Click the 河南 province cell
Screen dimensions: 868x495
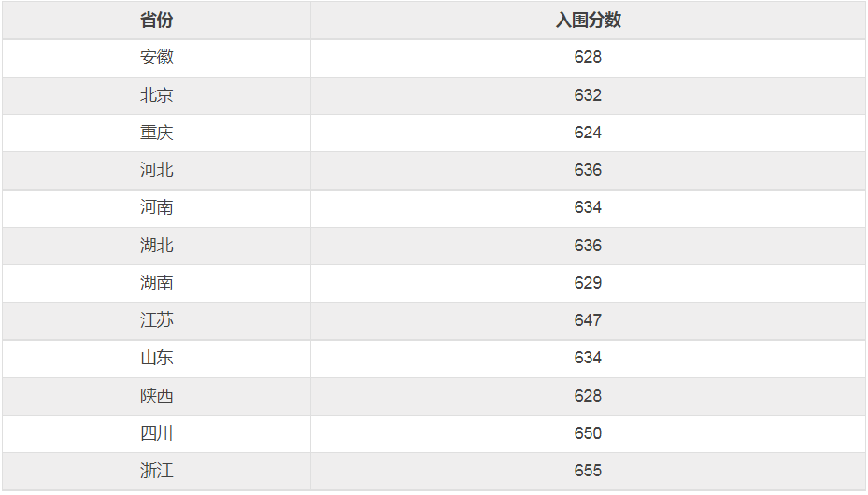pyautogui.click(x=157, y=207)
